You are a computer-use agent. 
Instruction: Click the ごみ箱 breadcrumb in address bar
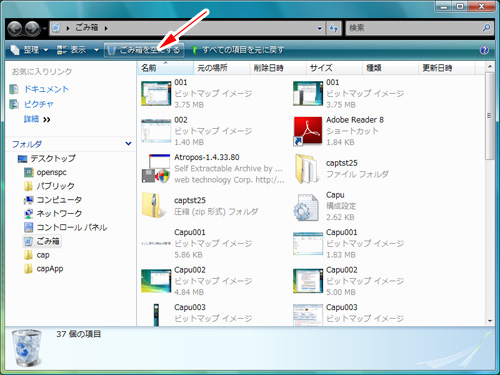(87, 28)
